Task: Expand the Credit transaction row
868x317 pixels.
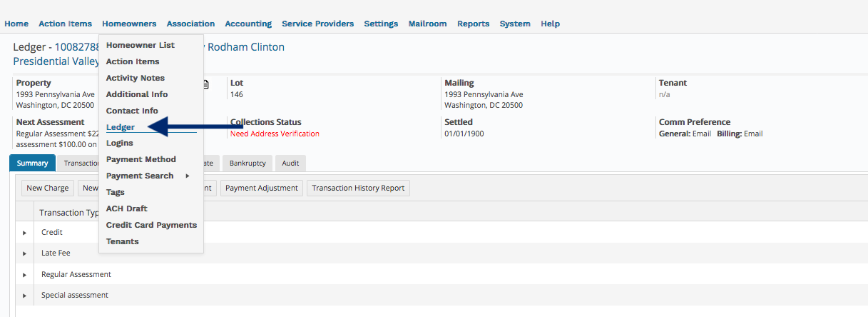Action: [x=24, y=233]
